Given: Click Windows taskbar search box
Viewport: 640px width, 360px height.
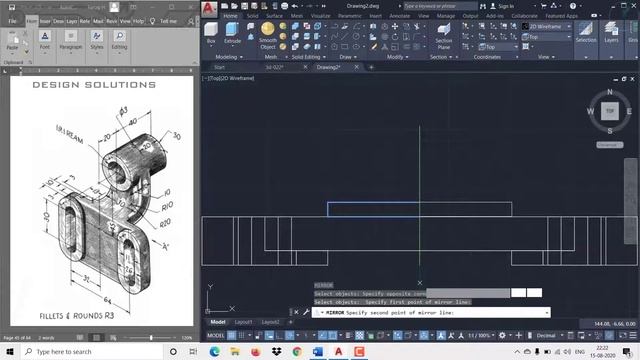Looking at the screenshot, I should click(92, 351).
